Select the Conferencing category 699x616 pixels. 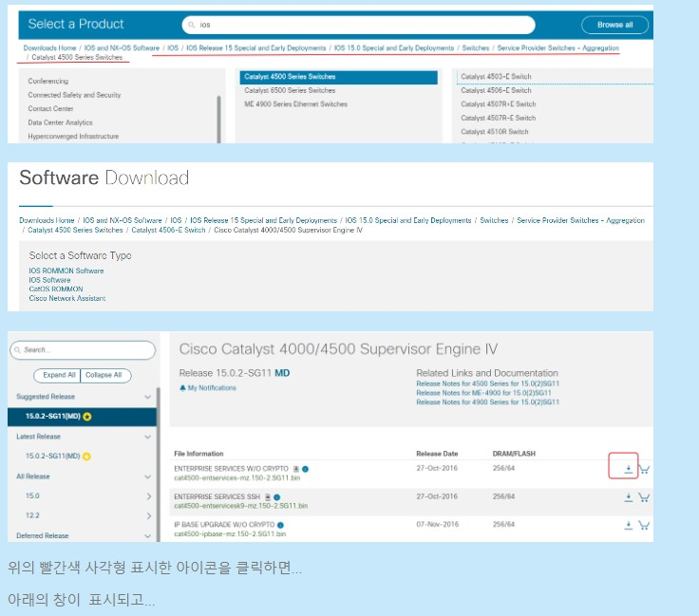(48, 81)
